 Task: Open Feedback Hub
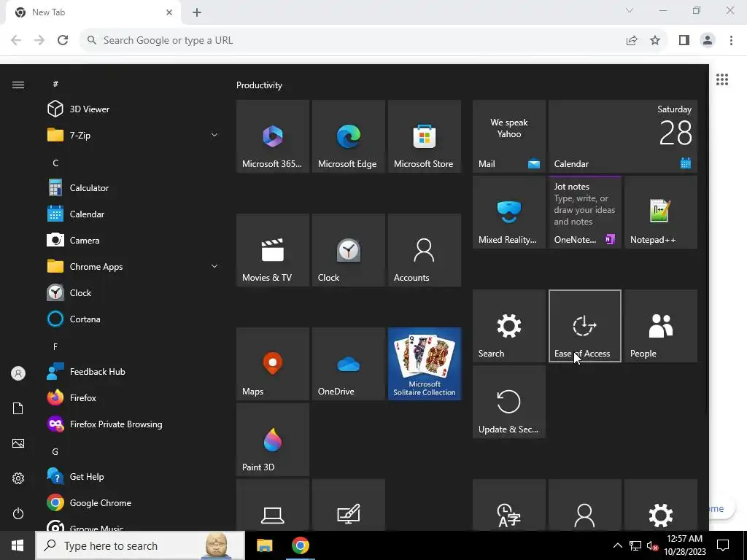(133, 371)
